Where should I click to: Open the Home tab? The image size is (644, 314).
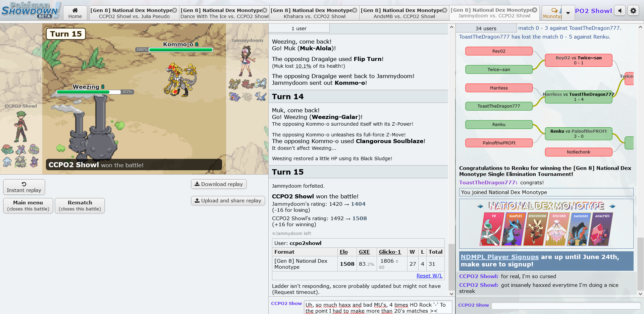pyautogui.click(x=75, y=13)
